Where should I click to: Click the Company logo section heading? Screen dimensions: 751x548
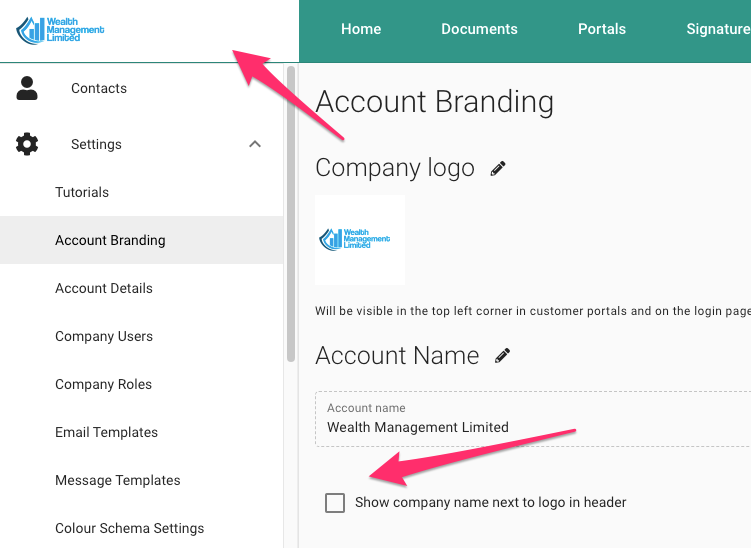(395, 168)
